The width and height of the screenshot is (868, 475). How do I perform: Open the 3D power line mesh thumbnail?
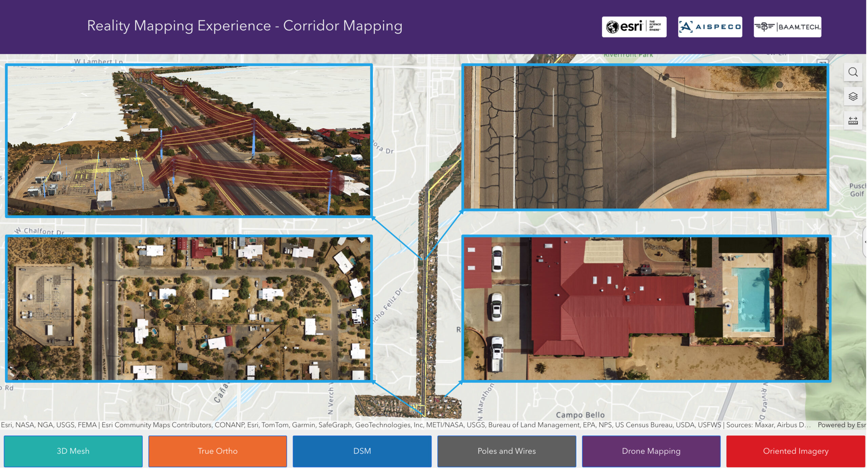click(x=189, y=140)
